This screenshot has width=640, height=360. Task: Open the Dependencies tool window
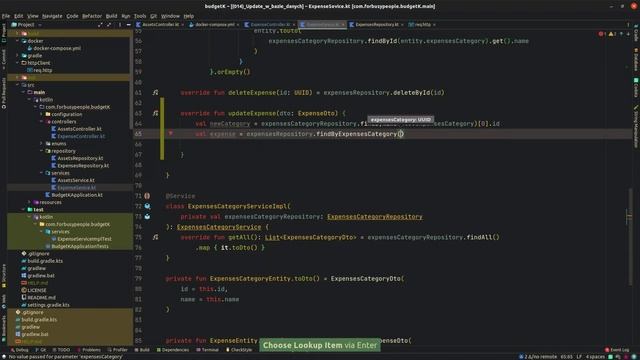coord(173,350)
